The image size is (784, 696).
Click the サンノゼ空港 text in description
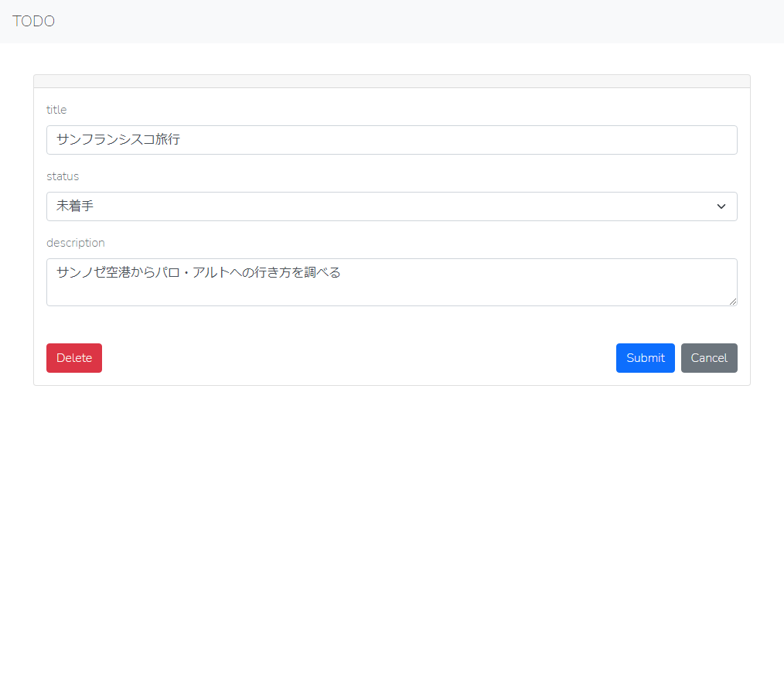point(93,272)
